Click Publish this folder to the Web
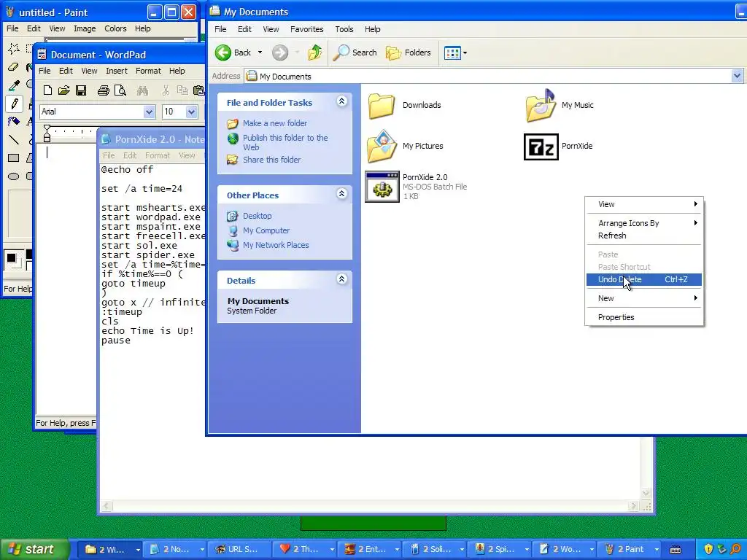Viewport: 747px width, 560px height. coord(285,142)
